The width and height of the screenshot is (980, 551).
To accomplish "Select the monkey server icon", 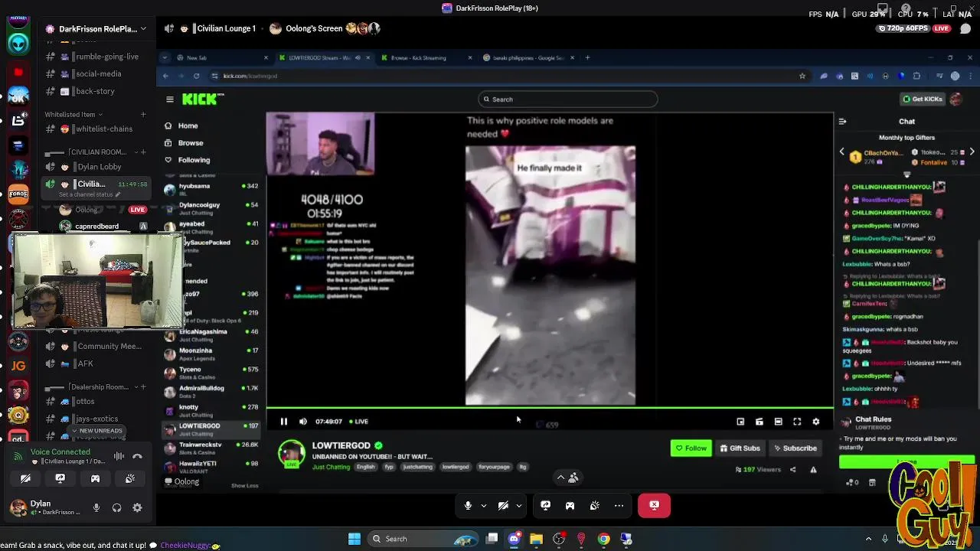I will coord(18,391).
